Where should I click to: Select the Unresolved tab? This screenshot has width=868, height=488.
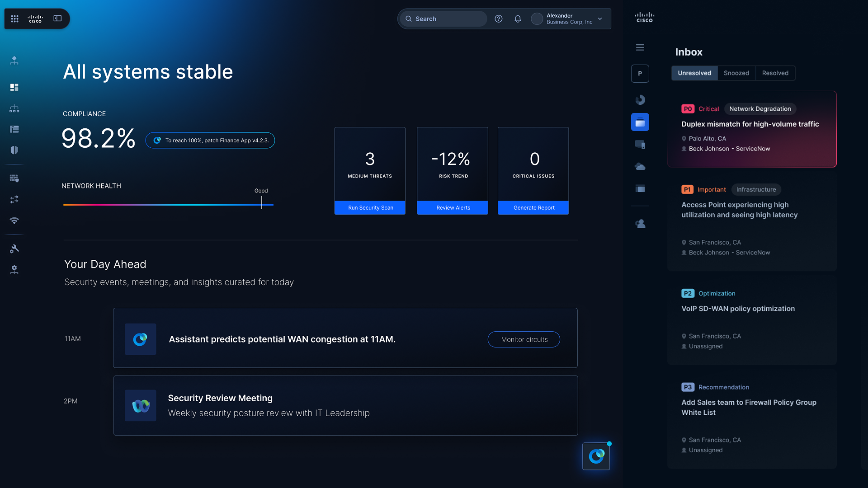(694, 73)
